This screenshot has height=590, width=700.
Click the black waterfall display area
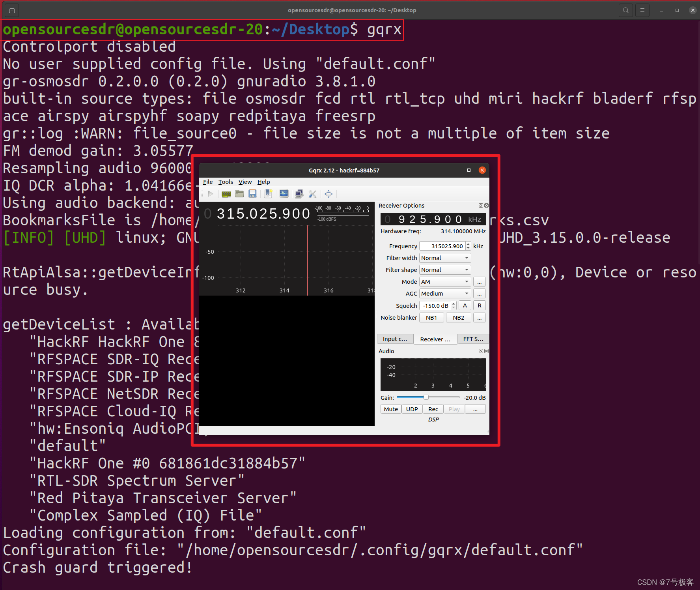pos(287,361)
